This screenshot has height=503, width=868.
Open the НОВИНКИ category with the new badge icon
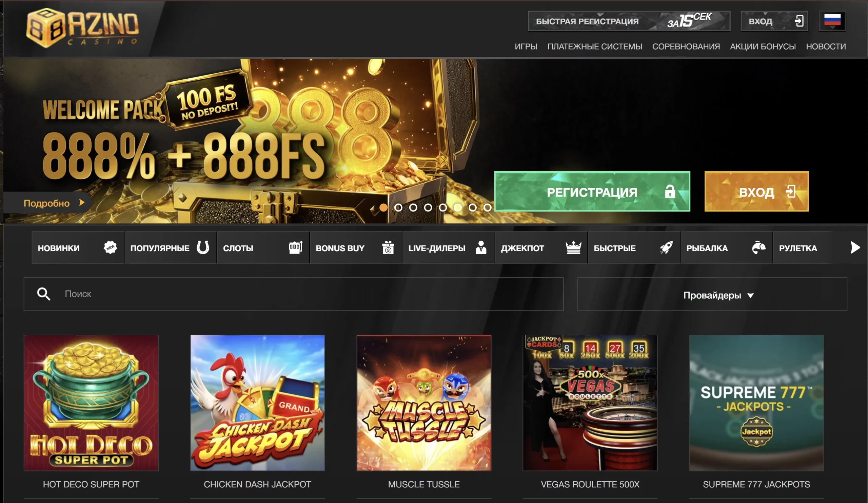78,247
